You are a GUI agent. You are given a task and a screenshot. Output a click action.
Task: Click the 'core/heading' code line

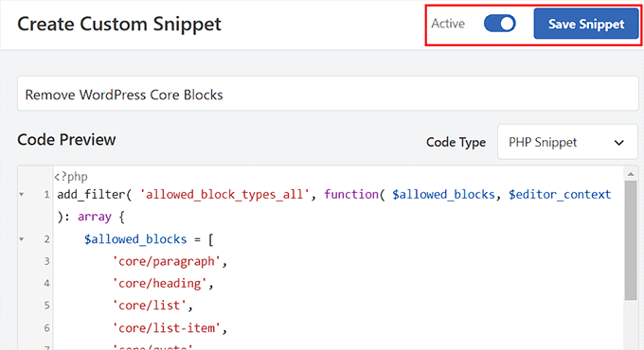tap(163, 284)
